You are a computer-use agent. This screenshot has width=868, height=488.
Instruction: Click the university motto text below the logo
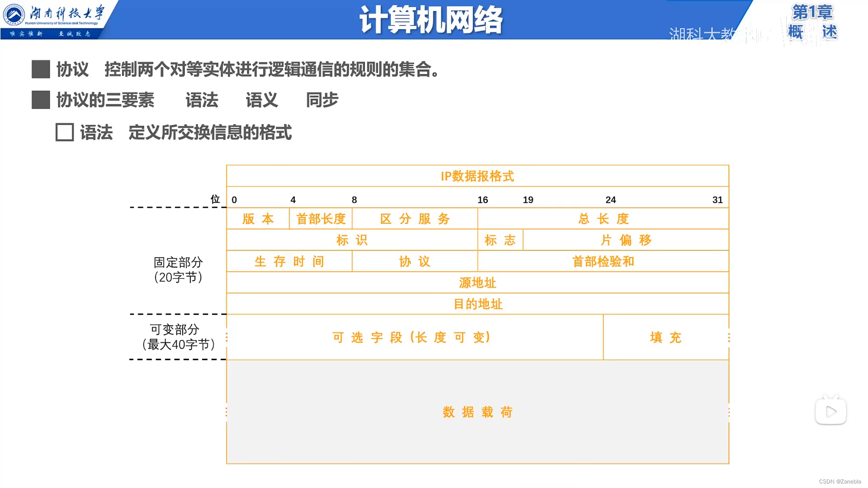point(50,34)
